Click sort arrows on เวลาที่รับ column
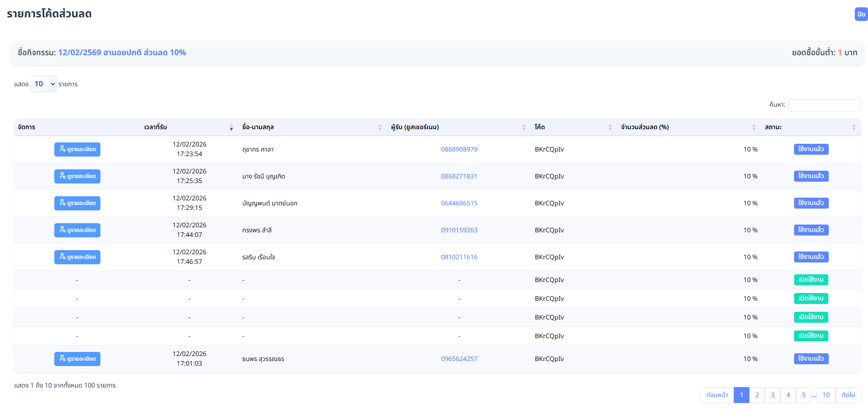The image size is (868, 414). tap(231, 127)
